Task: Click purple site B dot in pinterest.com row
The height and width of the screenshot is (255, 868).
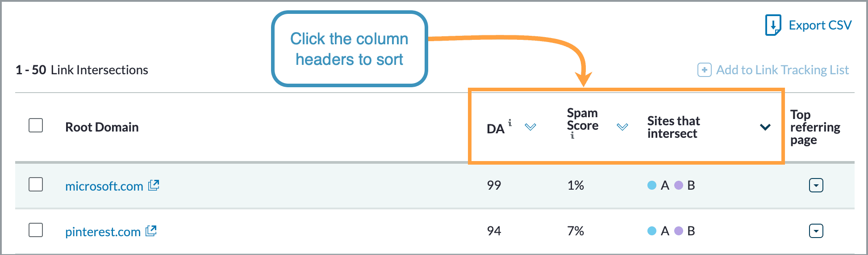Action: point(679,231)
